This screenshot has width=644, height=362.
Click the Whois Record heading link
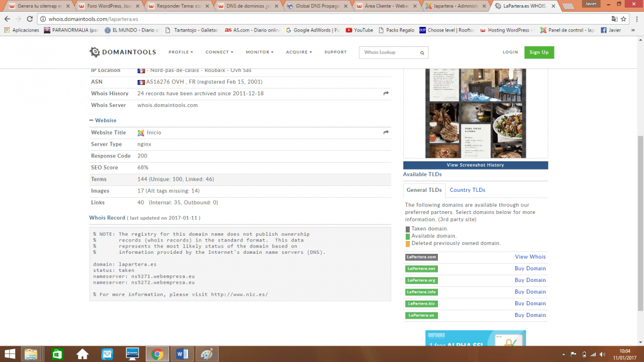[107, 218]
